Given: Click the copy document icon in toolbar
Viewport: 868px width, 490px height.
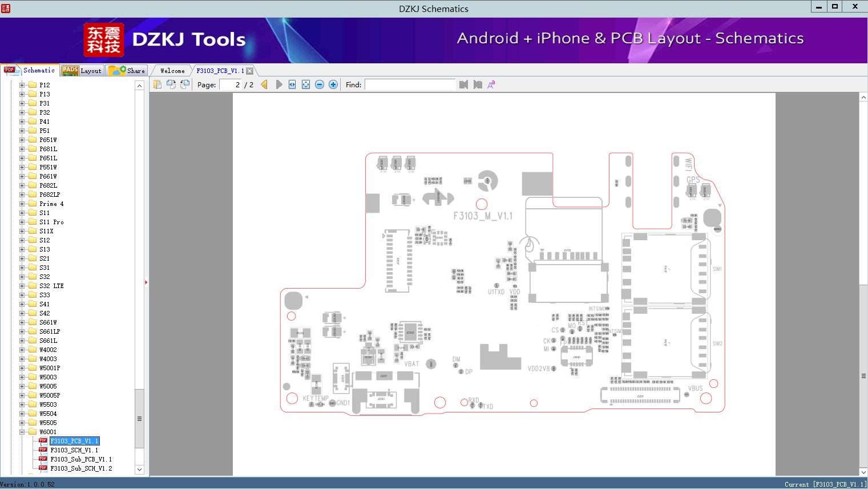Looking at the screenshot, I should point(158,84).
